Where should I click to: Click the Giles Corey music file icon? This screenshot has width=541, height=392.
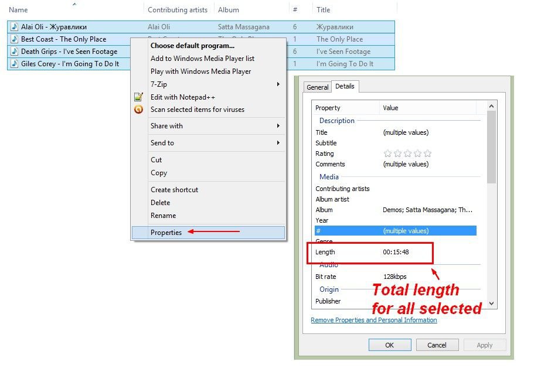tap(15, 64)
